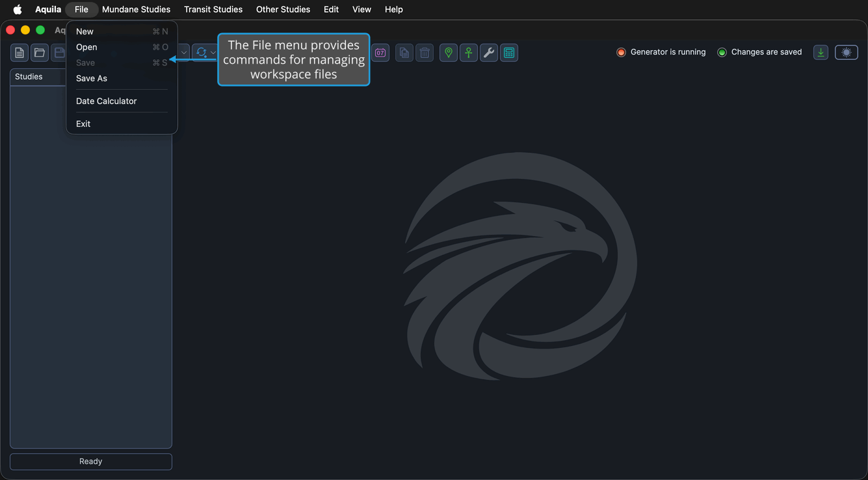Image resolution: width=868 pixels, height=480 pixels.
Task: Click the new workspace document icon
Action: coord(20,53)
